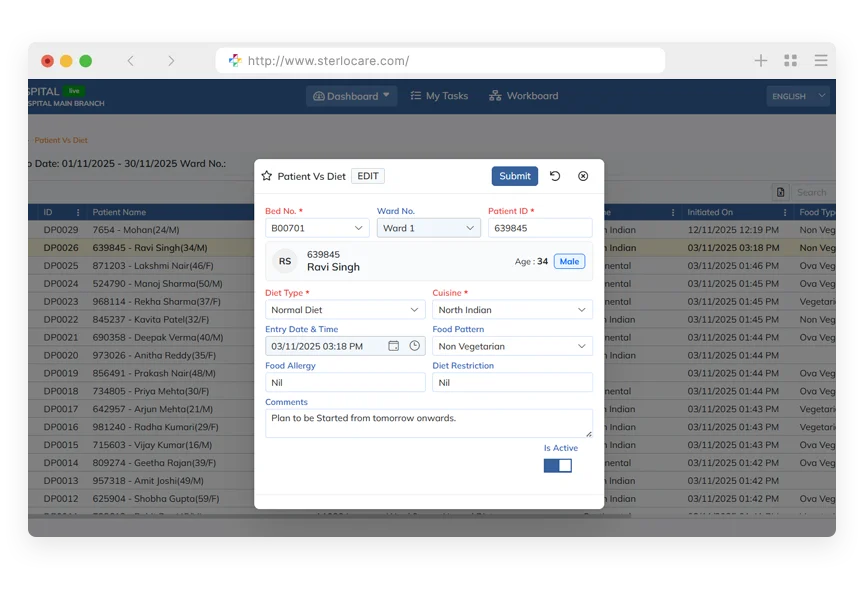Click the export file icon beside Search
The height and width of the screenshot is (606, 858).
781,192
